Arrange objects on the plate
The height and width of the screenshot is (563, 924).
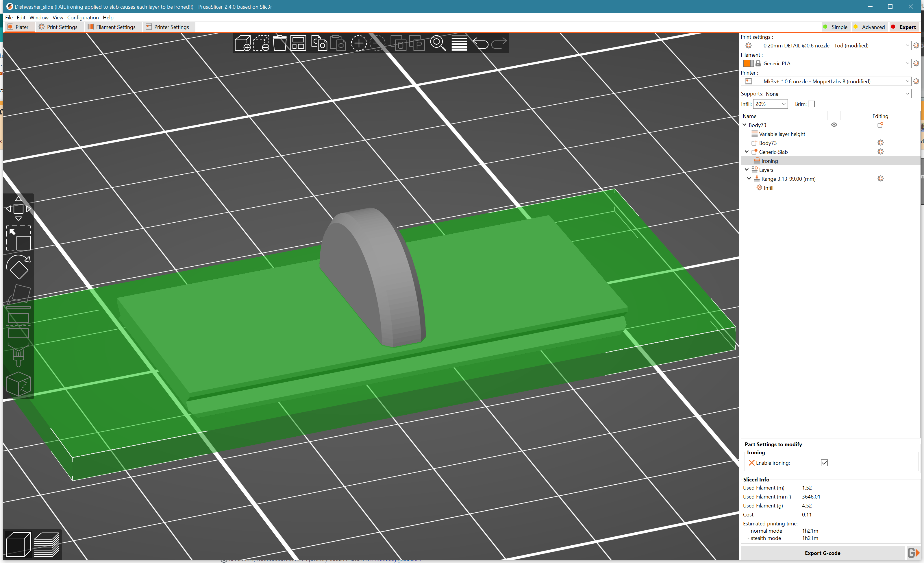coord(298,43)
